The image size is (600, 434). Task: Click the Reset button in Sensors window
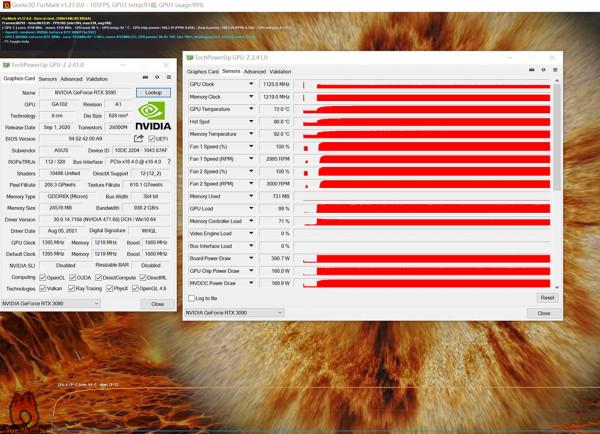click(547, 298)
